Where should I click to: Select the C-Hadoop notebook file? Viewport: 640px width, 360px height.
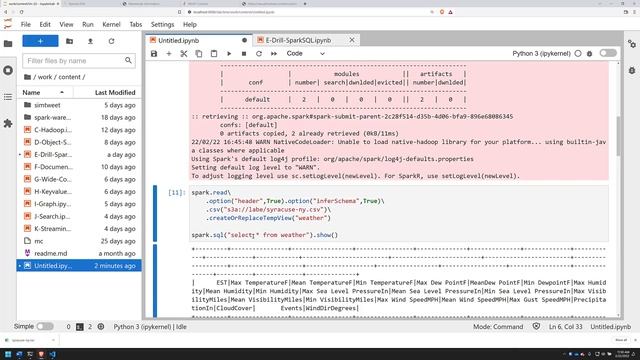click(x=79, y=130)
